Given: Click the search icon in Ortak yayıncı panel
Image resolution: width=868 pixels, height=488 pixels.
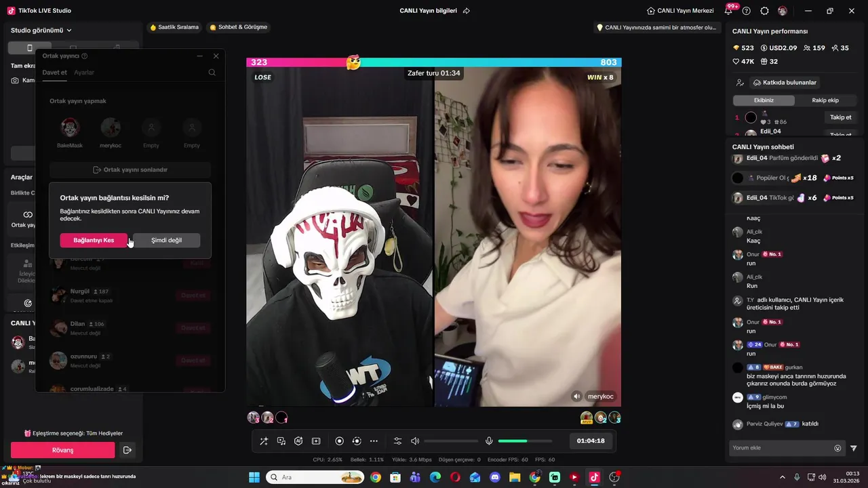Looking at the screenshot, I should pos(212,73).
